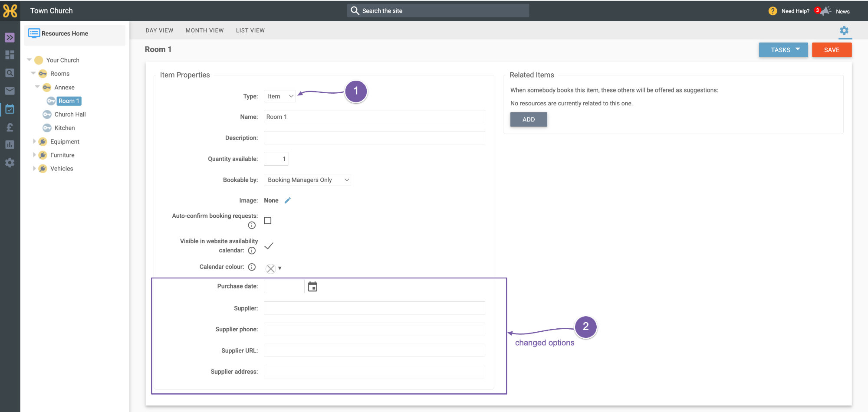Open the Calendar colour picker swatch
Viewport: 868px width, 412px height.
coord(273,268)
